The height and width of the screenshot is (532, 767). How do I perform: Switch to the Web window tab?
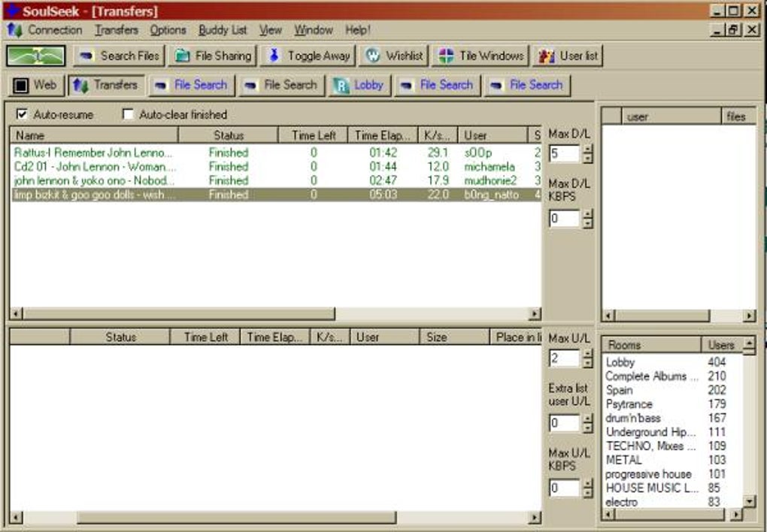point(35,85)
